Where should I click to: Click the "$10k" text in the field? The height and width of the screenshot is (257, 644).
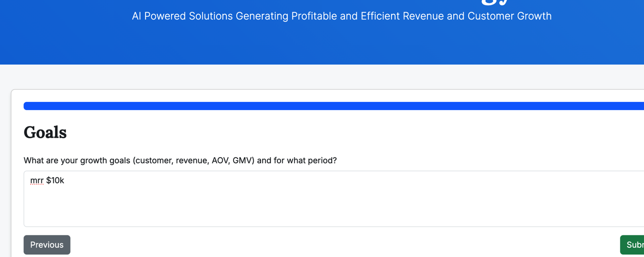point(55,181)
